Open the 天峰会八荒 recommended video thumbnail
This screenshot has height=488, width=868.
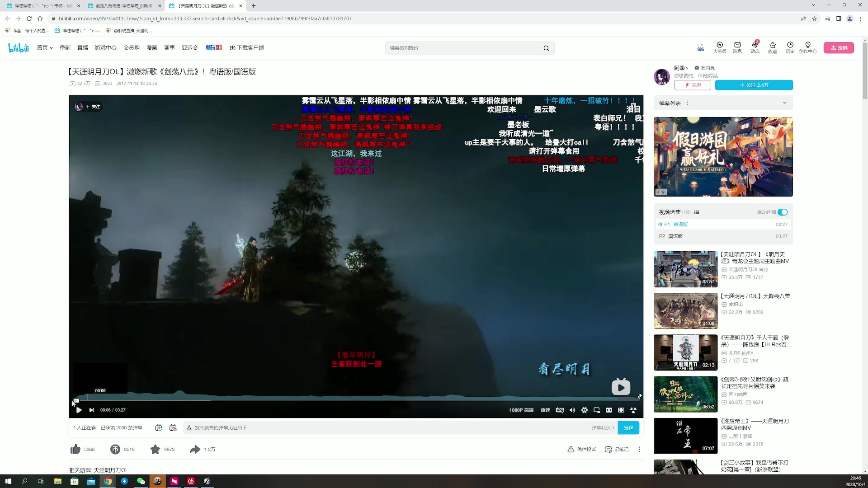point(685,310)
